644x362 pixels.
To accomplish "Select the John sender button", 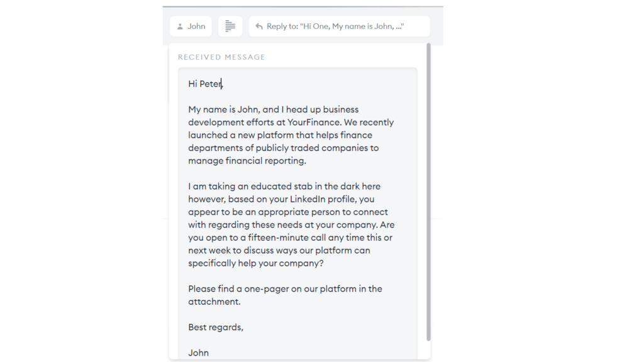I will [191, 26].
